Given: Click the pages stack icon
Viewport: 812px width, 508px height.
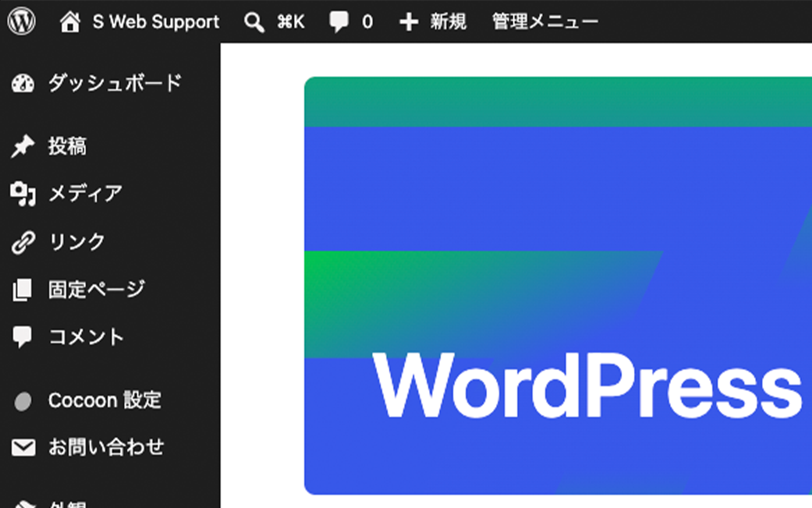Looking at the screenshot, I should 22,290.
